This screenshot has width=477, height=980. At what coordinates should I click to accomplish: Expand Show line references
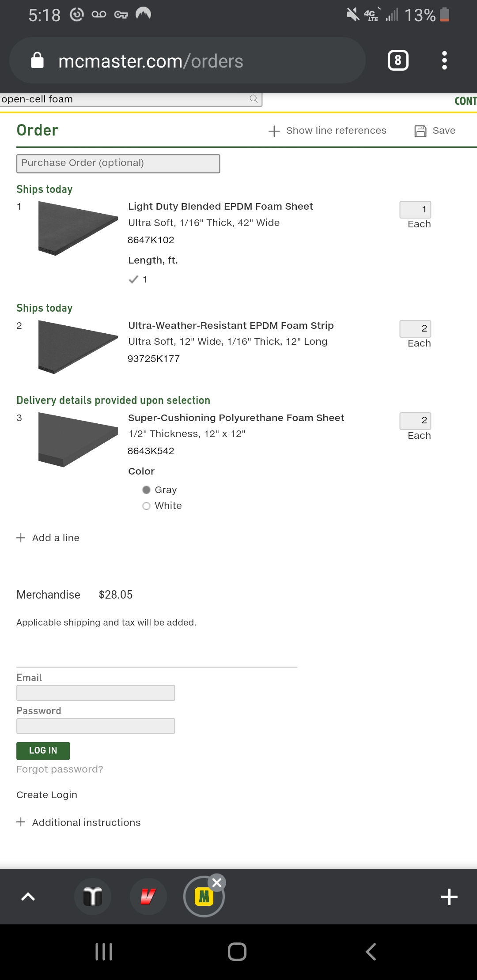coord(327,131)
